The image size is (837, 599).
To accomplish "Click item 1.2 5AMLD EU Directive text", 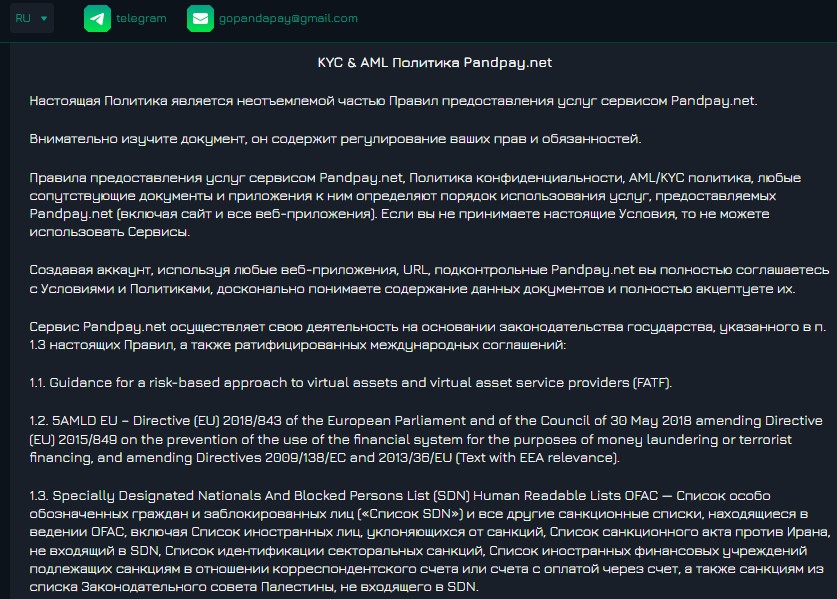I will click(426, 439).
